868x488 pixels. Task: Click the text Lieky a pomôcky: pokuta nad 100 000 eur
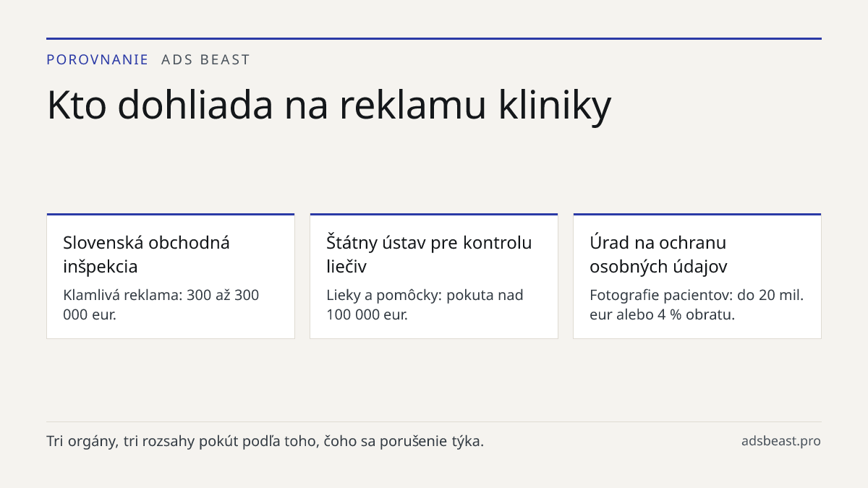425,305
